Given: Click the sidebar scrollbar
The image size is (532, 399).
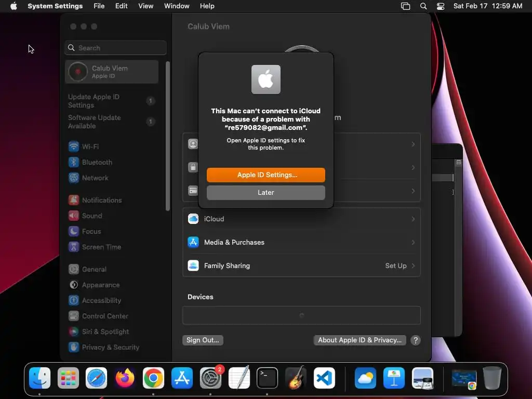Looking at the screenshot, I should pos(167,136).
